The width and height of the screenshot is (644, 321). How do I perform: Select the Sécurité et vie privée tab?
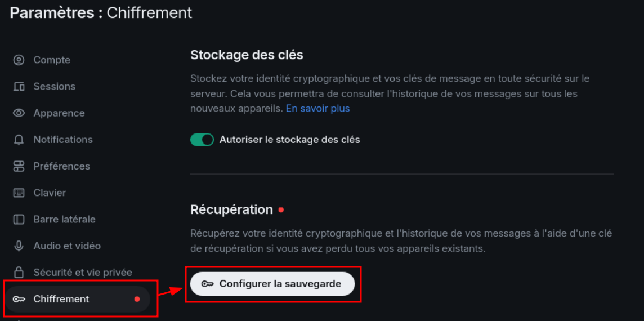coord(83,273)
